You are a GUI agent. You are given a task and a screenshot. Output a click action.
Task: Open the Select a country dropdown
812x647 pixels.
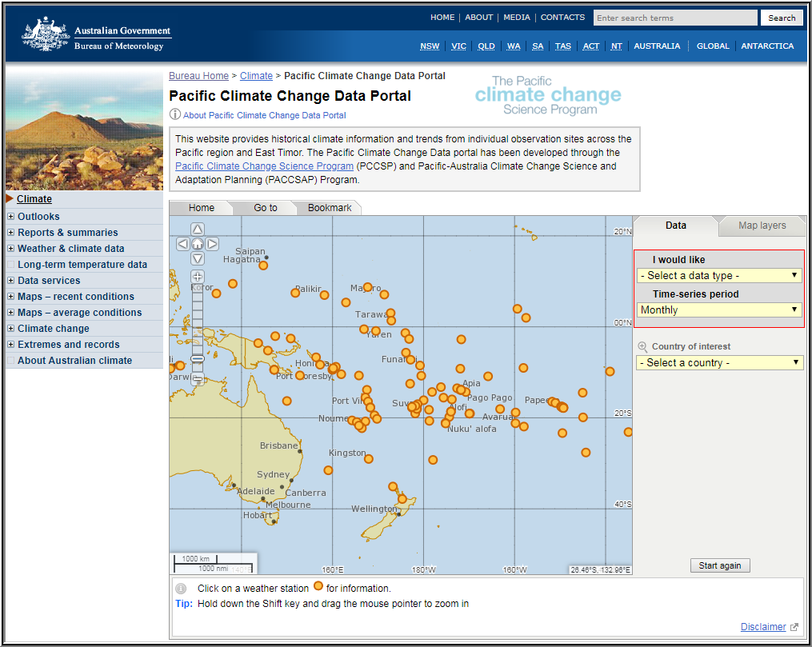click(x=718, y=361)
